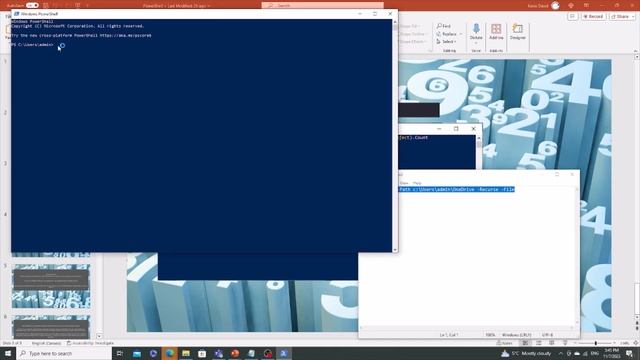Screen dimensions: 640x360
Task: Switch to Reading view in status bar
Action: (552, 343)
